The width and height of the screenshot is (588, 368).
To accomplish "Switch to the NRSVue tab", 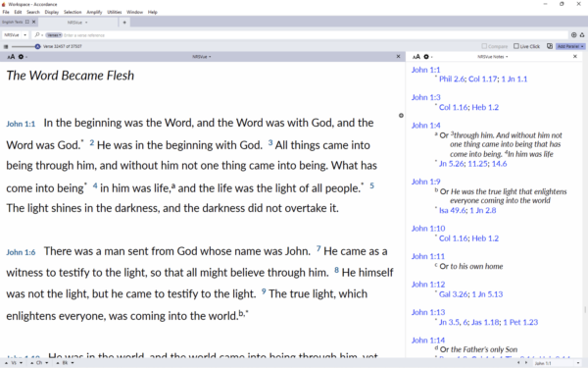I will (77, 23).
